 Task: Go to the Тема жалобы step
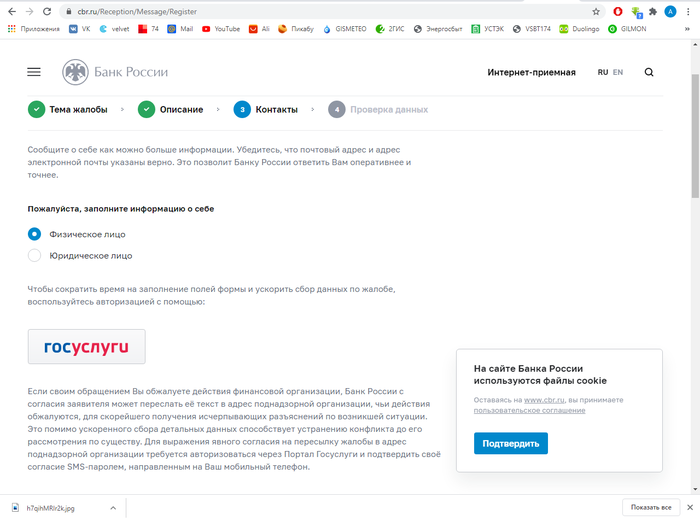[x=69, y=109]
